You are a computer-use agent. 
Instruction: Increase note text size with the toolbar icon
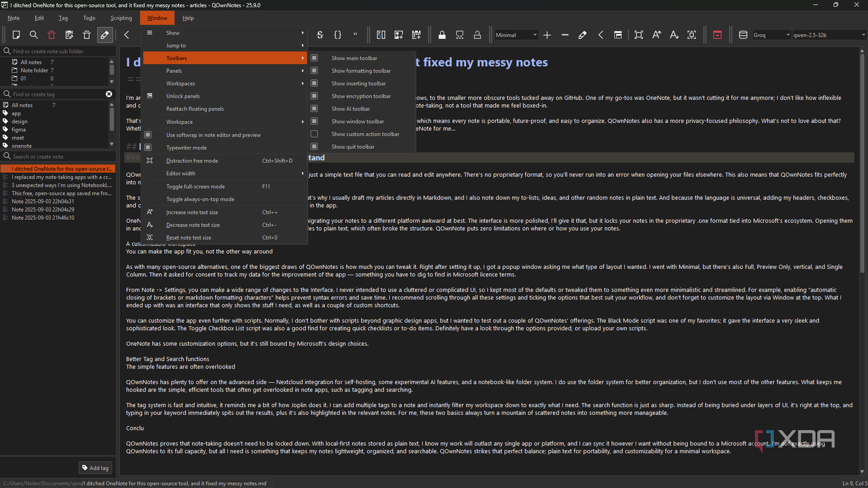(657, 35)
